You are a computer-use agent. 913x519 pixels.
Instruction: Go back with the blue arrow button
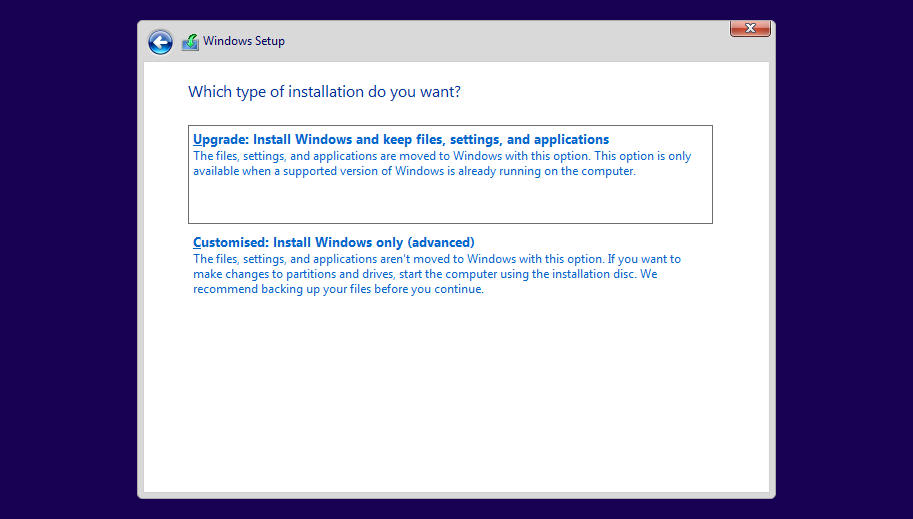(160, 42)
